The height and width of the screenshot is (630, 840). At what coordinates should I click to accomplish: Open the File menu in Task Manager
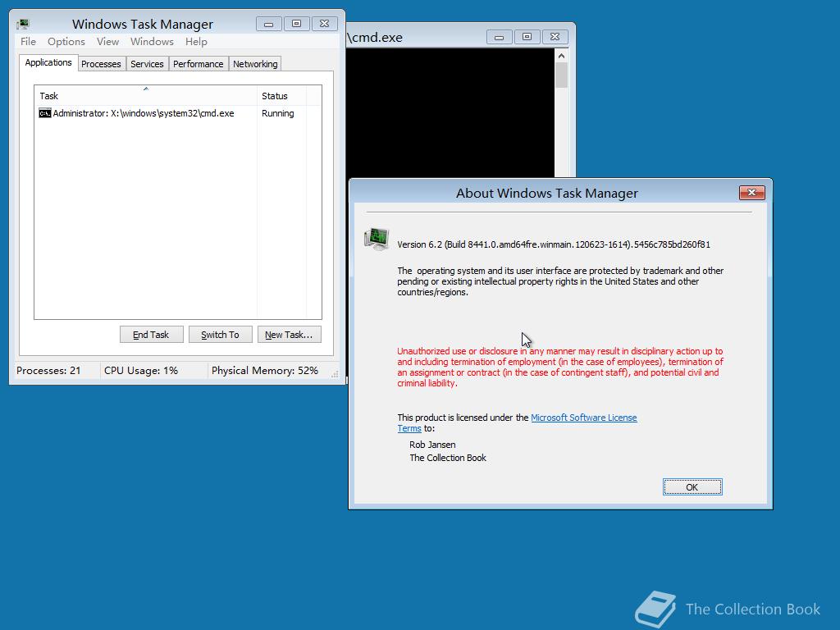(x=28, y=42)
